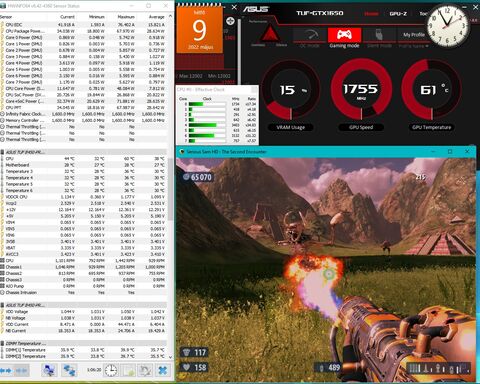480x384 pixels.
Task: Click HWiNFO scrollbar down arrow
Action: [170, 357]
